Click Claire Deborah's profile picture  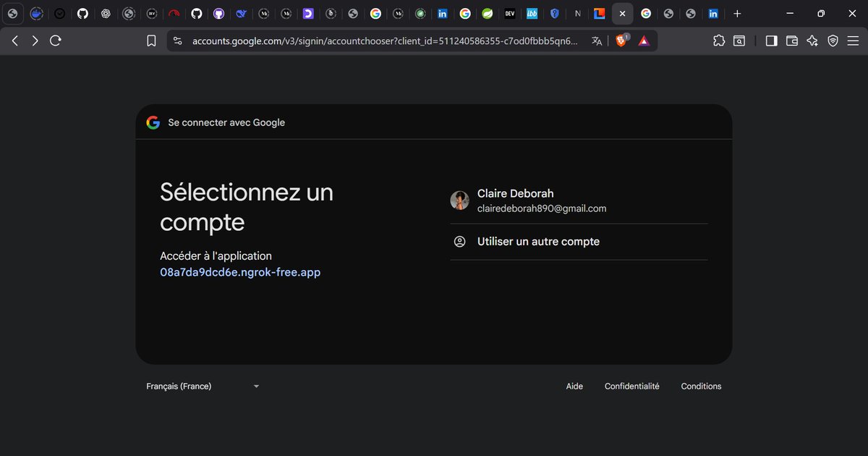pos(459,200)
